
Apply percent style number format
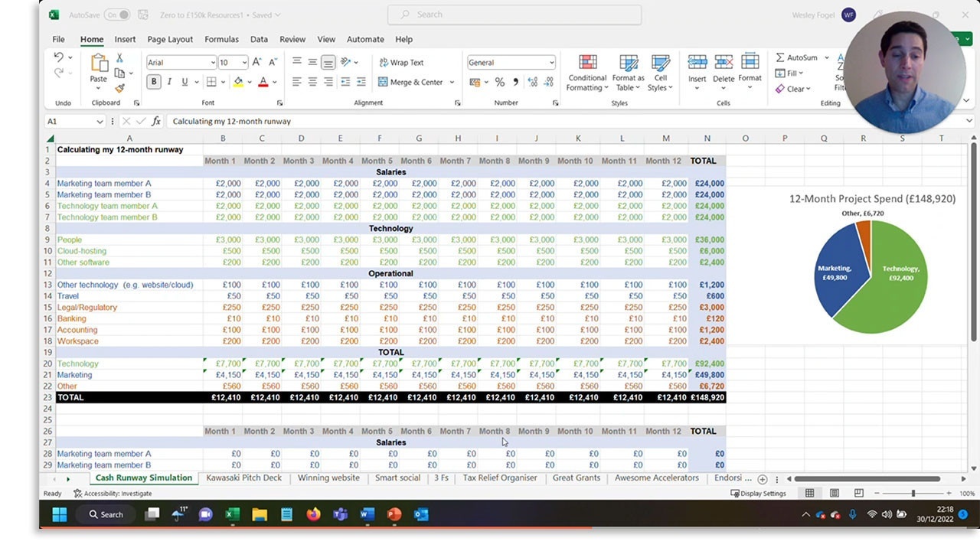(500, 82)
